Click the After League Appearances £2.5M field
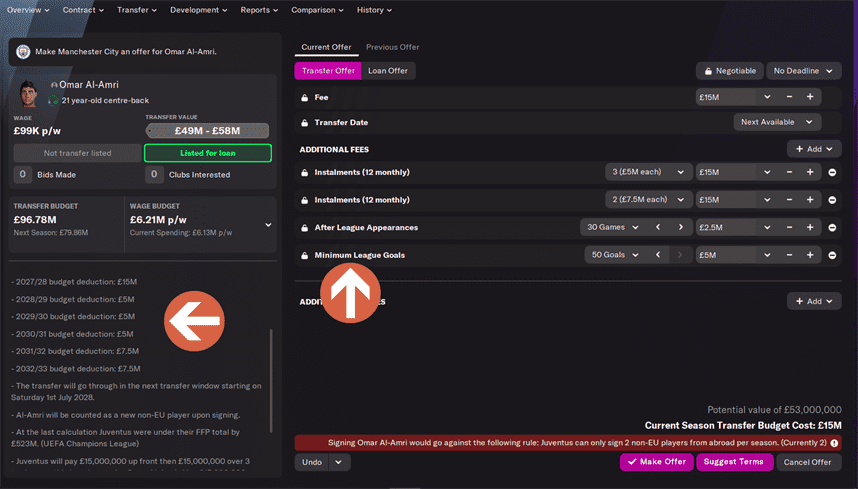858x489 pixels. pos(727,227)
